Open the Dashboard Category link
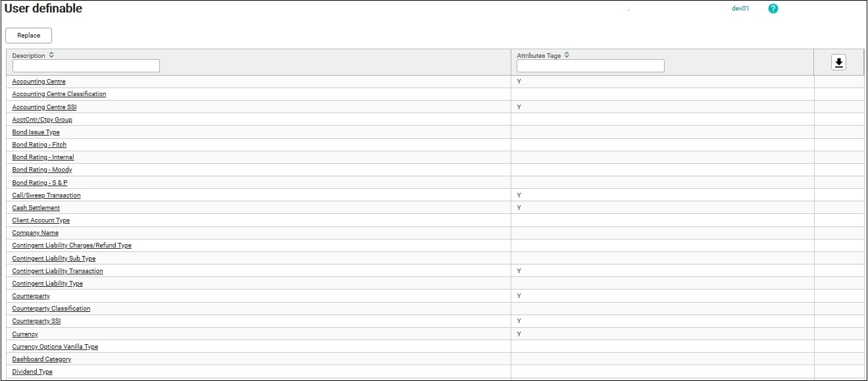868x381 pixels. pyautogui.click(x=41, y=359)
